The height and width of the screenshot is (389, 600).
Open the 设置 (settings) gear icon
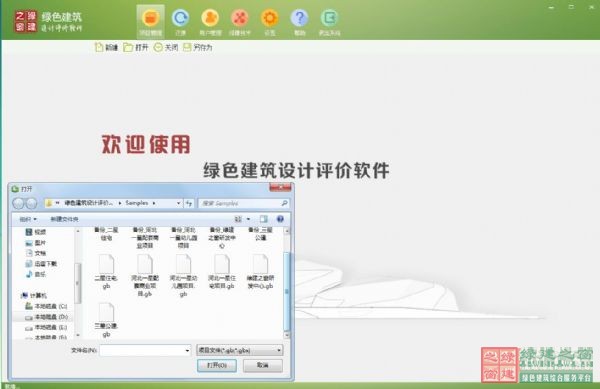click(x=270, y=22)
